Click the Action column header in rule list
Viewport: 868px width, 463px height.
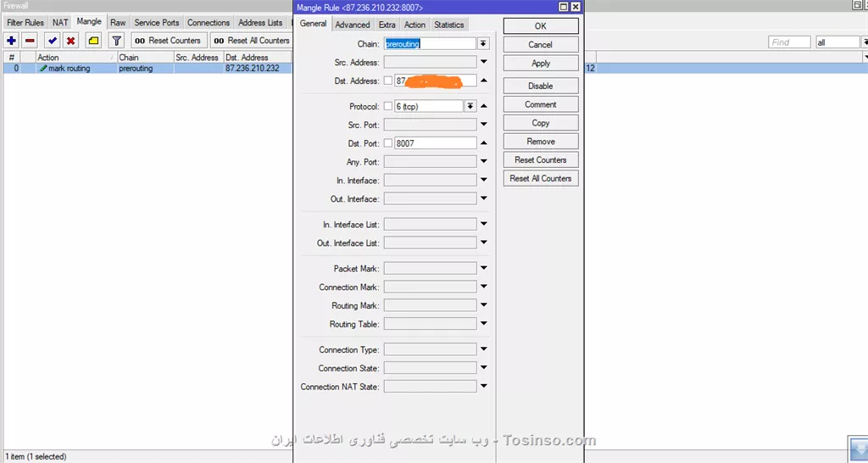[75, 57]
